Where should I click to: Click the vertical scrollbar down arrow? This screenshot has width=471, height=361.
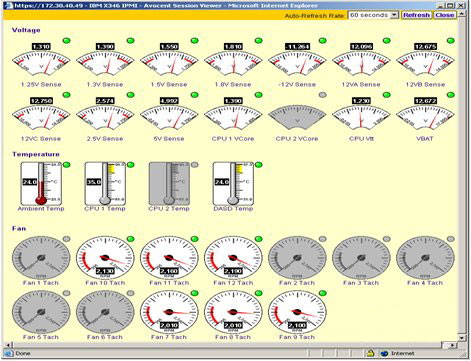tap(461, 337)
